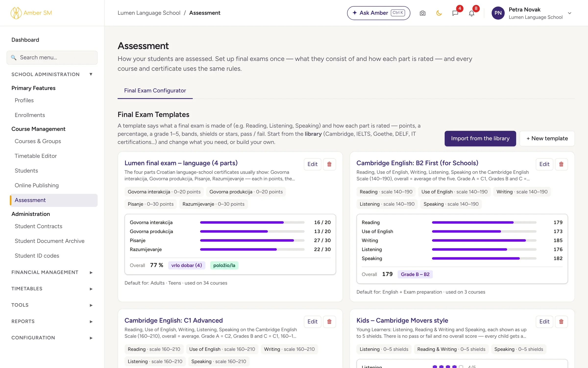Image resolution: width=588 pixels, height=368 pixels.
Task: Focus the Search menu input field
Action: click(52, 58)
